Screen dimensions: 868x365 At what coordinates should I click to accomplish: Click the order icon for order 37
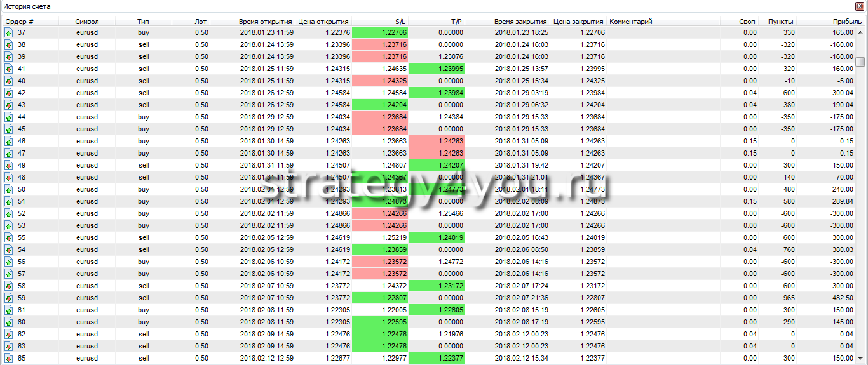click(9, 32)
